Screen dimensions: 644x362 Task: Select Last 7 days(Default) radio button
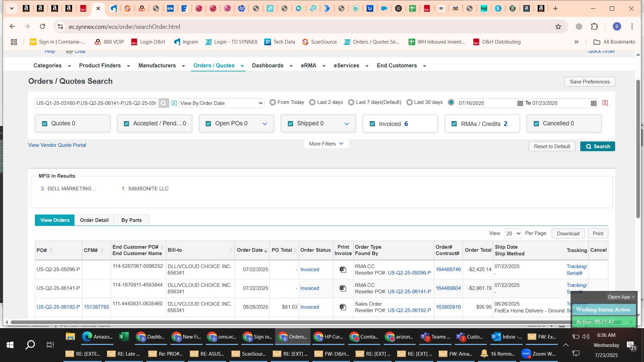click(x=351, y=102)
